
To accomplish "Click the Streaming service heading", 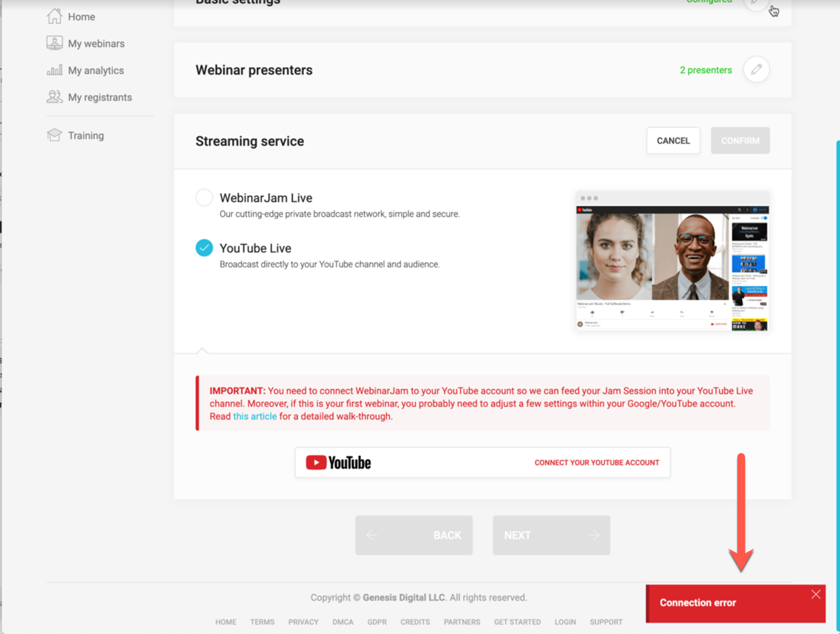I will (249, 141).
